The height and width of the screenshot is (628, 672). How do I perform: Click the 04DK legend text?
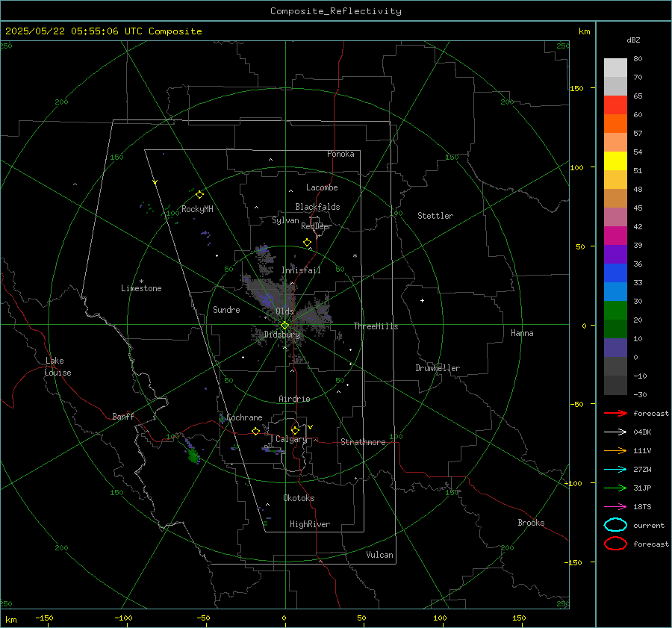[642, 432]
